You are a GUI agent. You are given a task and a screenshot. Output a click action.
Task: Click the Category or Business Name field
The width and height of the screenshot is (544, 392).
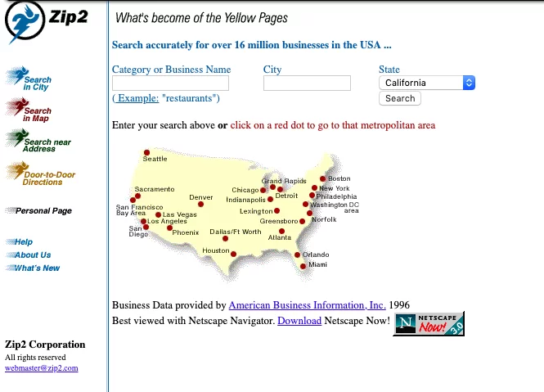tap(170, 83)
